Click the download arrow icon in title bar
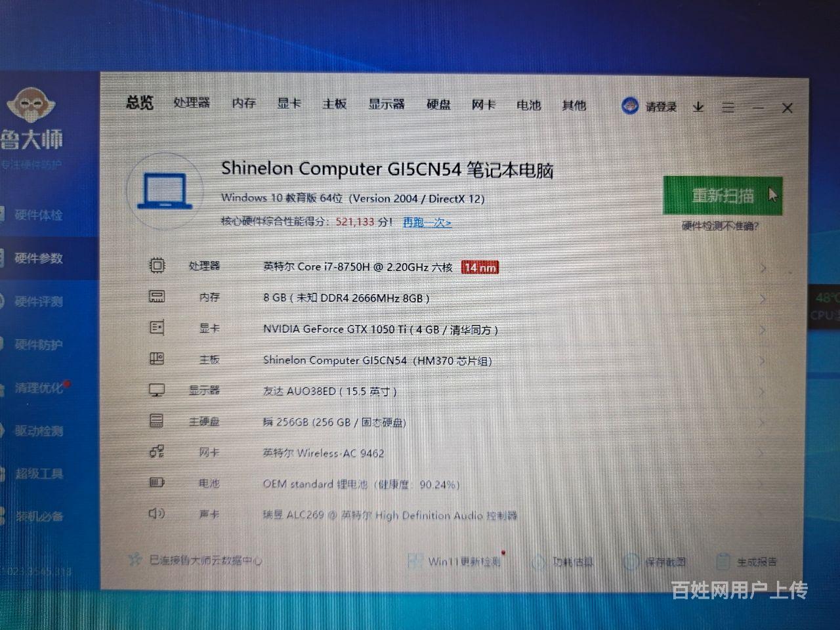 coord(698,106)
